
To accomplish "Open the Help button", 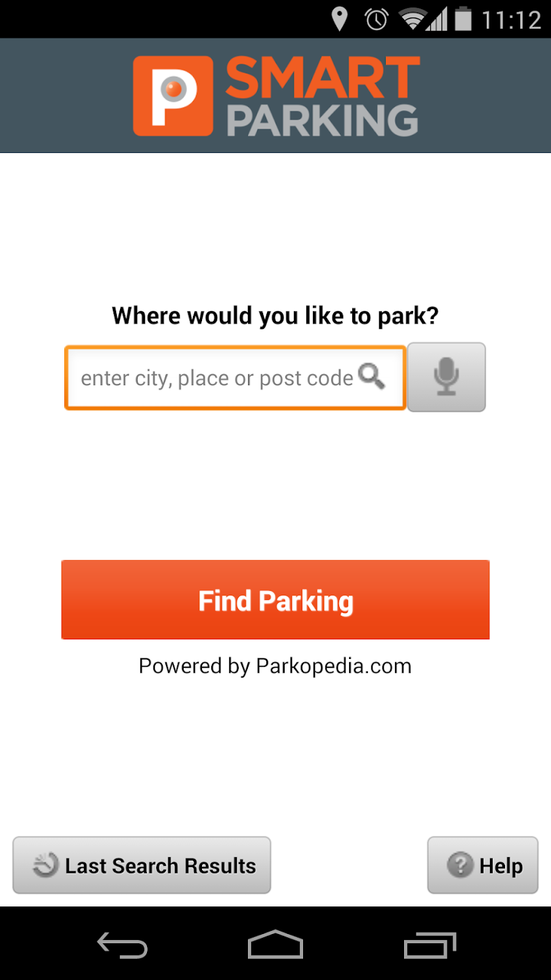I will 483,865.
